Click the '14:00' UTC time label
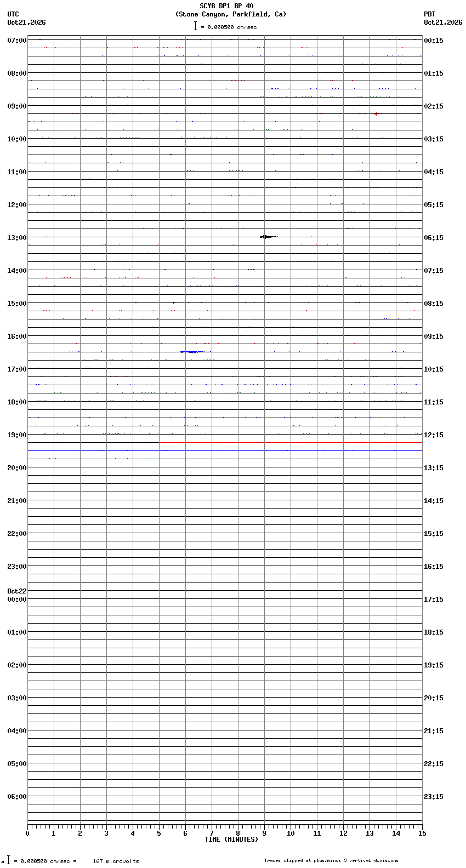Image resolution: width=466 pixels, height=868 pixels. (x=17, y=271)
